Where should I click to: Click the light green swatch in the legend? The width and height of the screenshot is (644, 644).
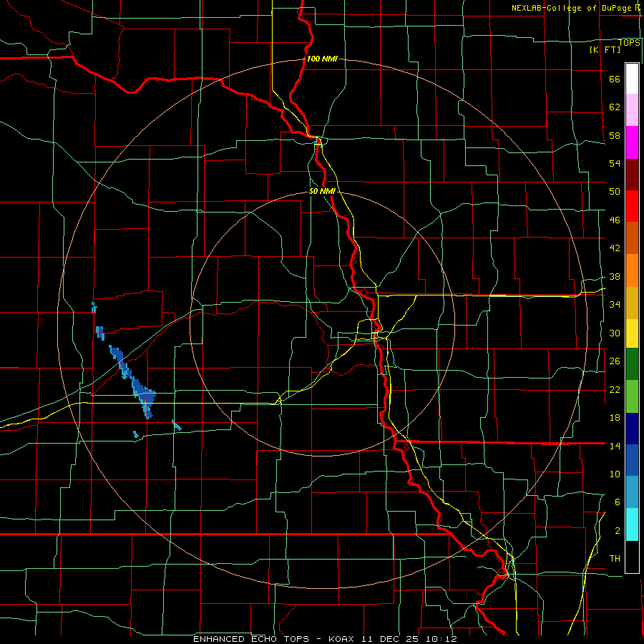click(632, 396)
